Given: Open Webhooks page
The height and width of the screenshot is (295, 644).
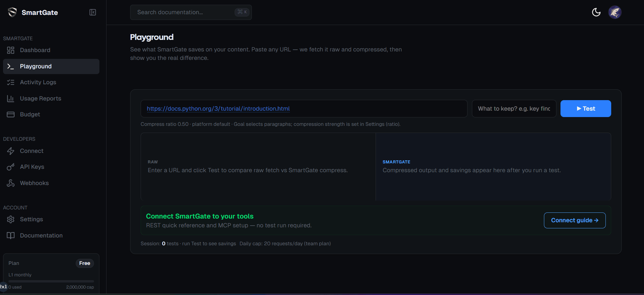Looking at the screenshot, I should [x=51, y=183].
